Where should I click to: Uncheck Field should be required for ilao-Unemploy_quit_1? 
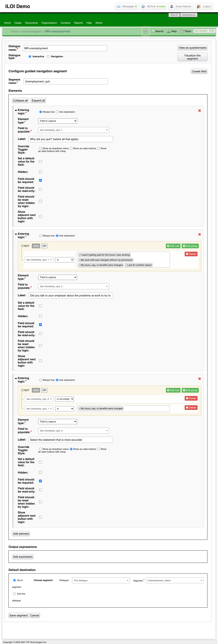pos(40,180)
